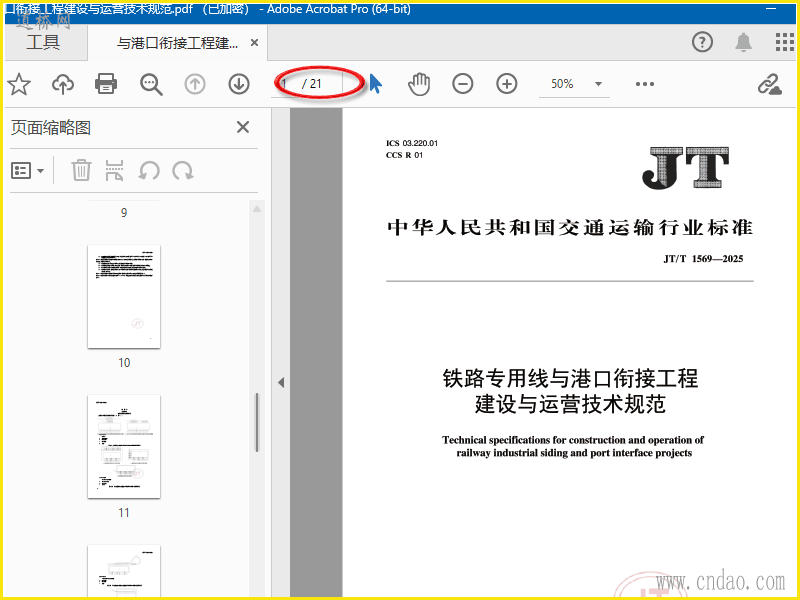Viewport: 800px width, 600px height.
Task: Zoom out with minus button
Action: 463,84
